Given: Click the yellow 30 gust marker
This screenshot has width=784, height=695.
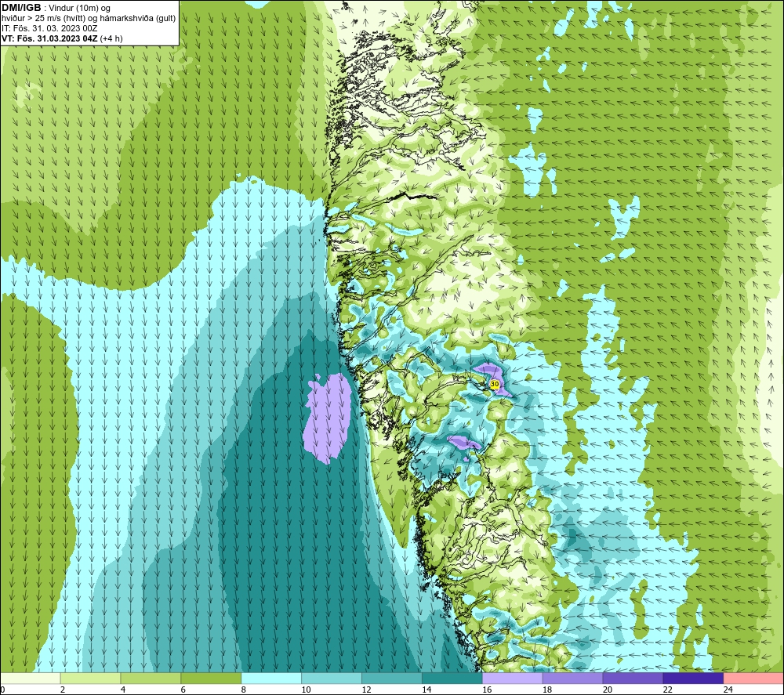Looking at the screenshot, I should click(495, 384).
